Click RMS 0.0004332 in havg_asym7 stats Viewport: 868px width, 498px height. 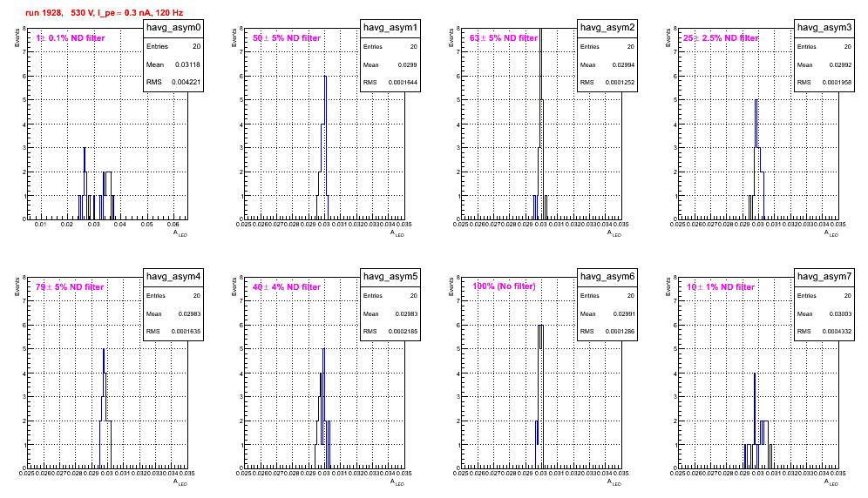click(824, 332)
